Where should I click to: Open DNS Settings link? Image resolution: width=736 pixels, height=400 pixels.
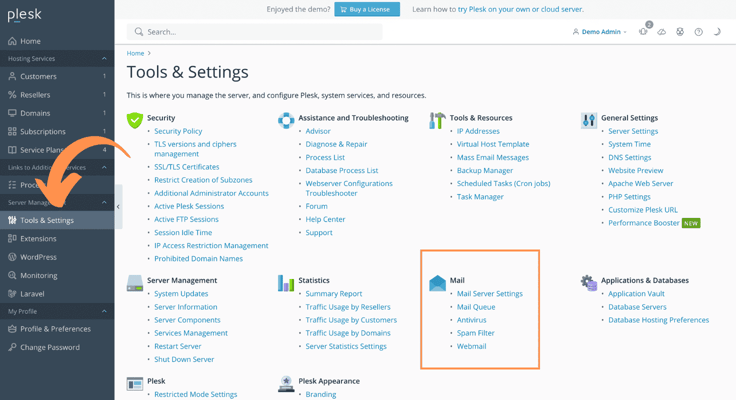pos(629,158)
